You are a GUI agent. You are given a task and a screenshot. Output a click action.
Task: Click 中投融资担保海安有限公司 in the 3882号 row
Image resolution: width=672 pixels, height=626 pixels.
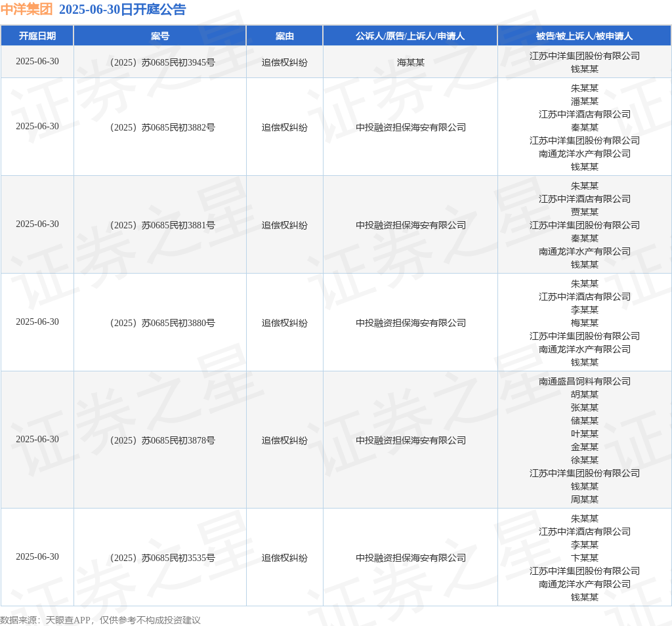click(411, 127)
